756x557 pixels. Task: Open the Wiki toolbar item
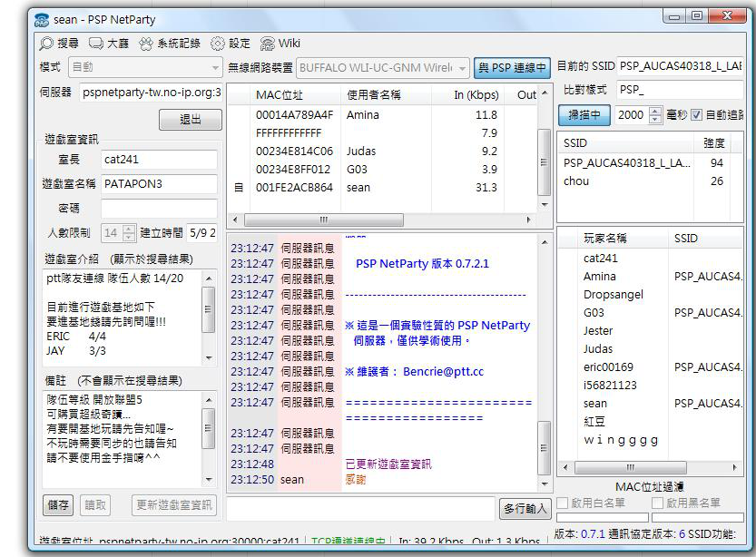click(280, 44)
